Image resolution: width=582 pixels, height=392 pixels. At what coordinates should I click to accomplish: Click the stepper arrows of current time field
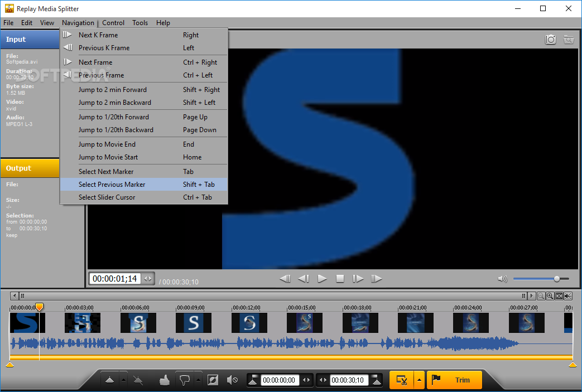tap(148, 279)
